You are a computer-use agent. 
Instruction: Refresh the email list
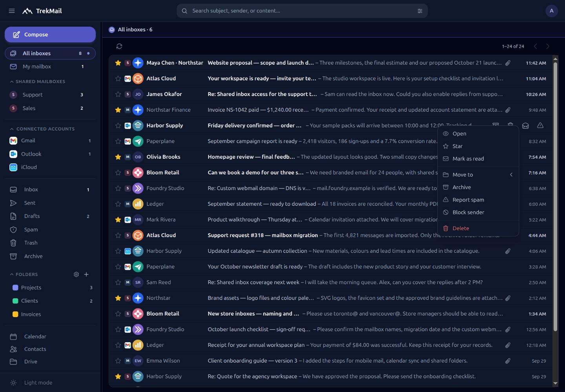(119, 46)
